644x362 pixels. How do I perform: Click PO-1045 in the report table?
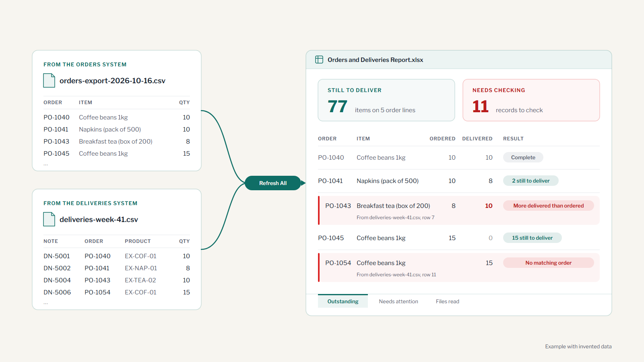point(331,238)
